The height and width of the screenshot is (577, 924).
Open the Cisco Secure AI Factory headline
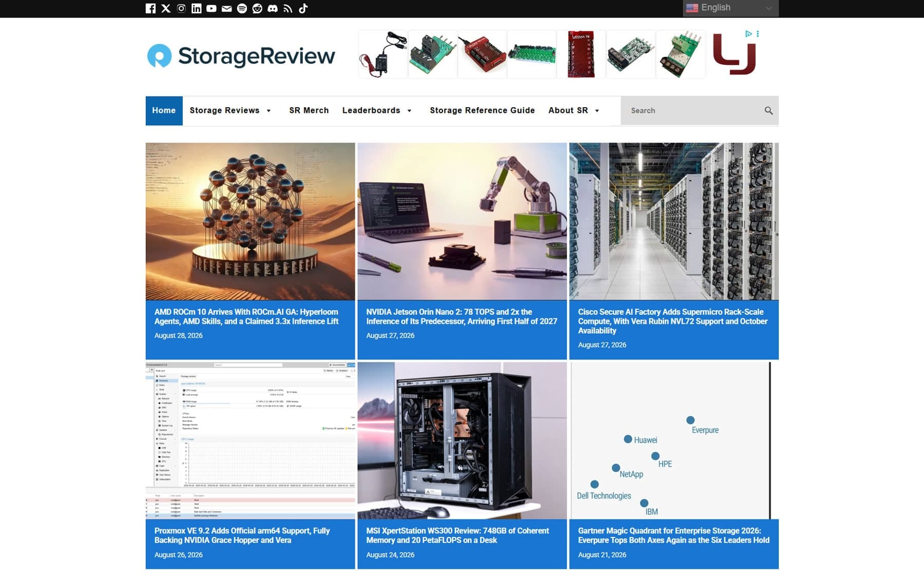coord(672,321)
